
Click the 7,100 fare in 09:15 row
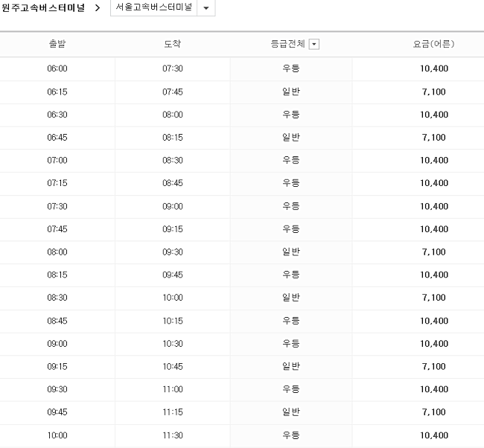434,367
